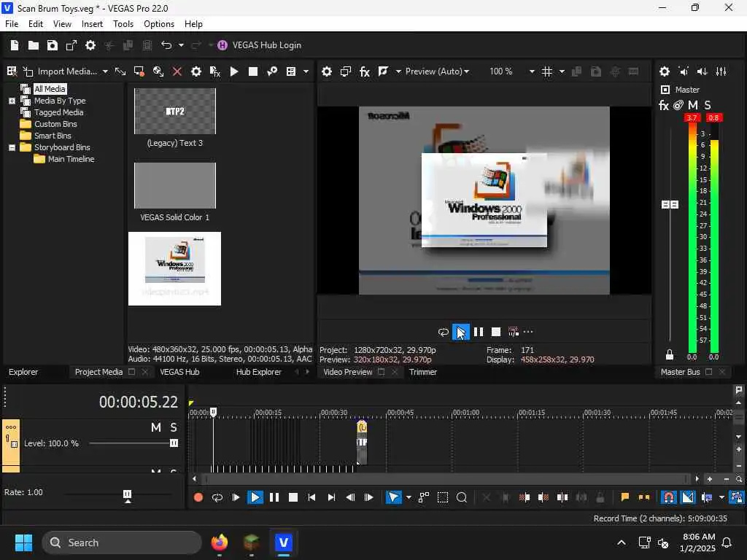Pause playback in timeline transport
747x560 pixels.
pos(274,497)
